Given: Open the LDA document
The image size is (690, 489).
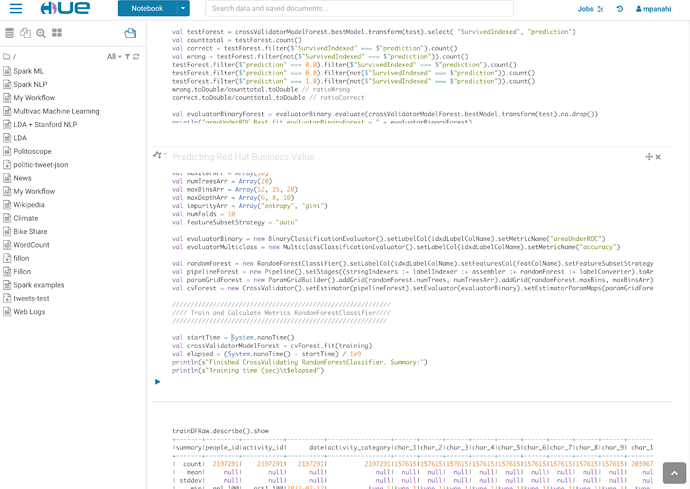Looking at the screenshot, I should pos(20,138).
